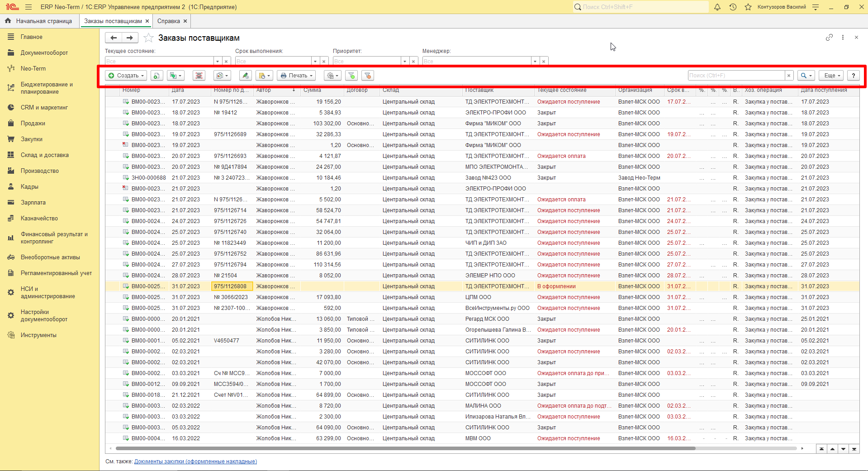Click the copy document icon next to Создать
The width and height of the screenshot is (868, 471).
(157, 76)
